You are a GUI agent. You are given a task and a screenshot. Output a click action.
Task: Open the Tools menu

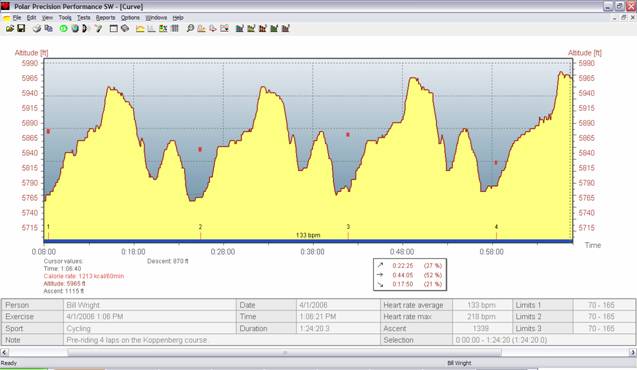click(65, 18)
